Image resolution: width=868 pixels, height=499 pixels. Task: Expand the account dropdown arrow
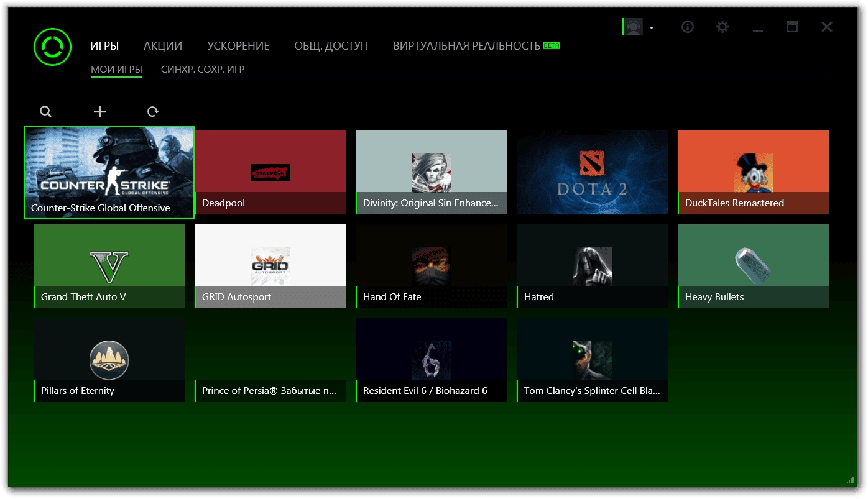pyautogui.click(x=651, y=28)
